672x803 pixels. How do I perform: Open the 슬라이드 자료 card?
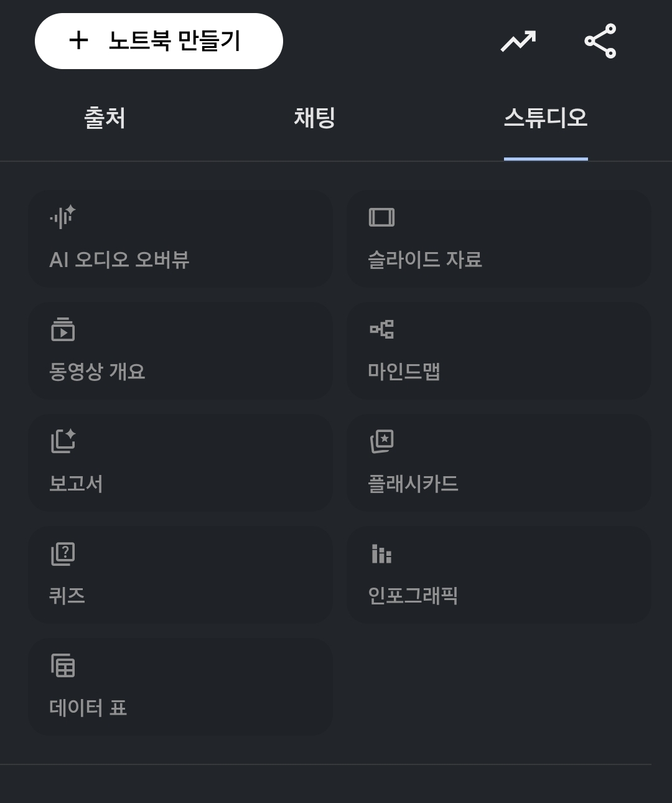pos(499,238)
